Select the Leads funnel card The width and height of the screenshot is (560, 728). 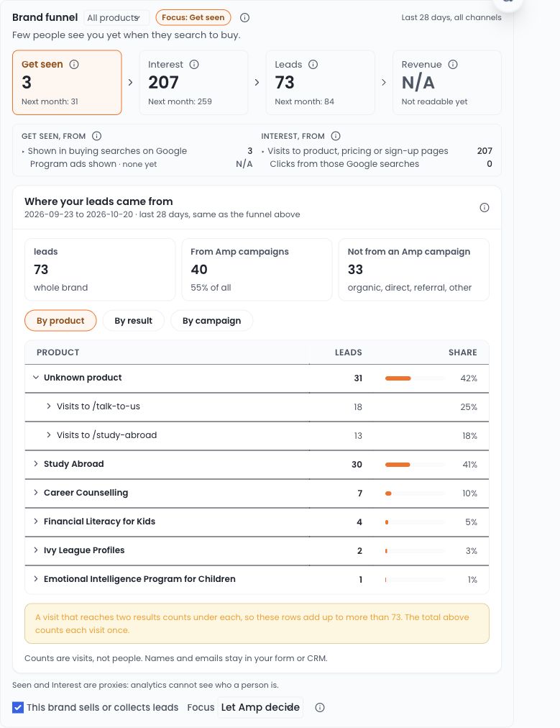coord(320,83)
